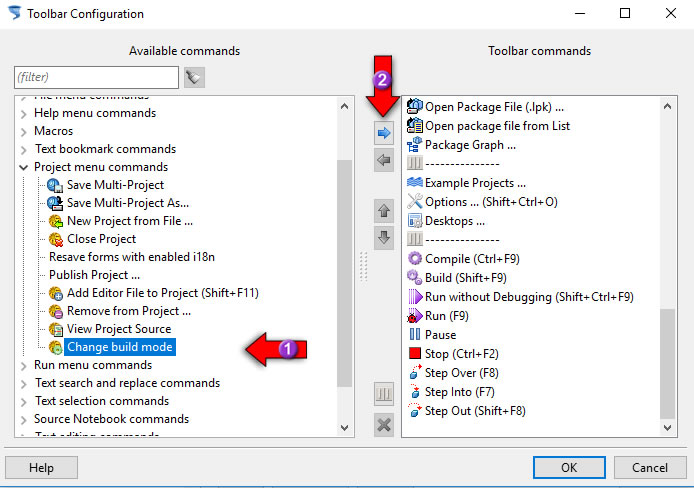The width and height of the screenshot is (694, 488).
Task: Move selected toolbar command down
Action: coord(384,238)
